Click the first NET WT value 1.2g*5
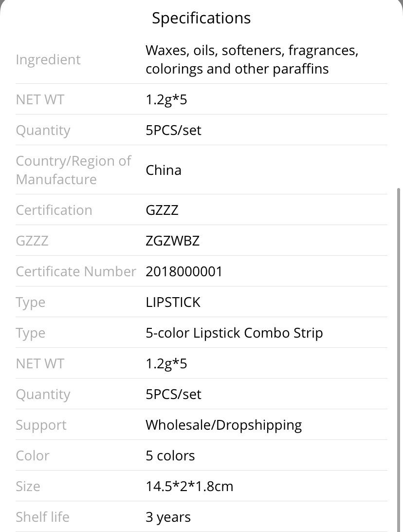403x532 pixels. pyautogui.click(x=166, y=100)
